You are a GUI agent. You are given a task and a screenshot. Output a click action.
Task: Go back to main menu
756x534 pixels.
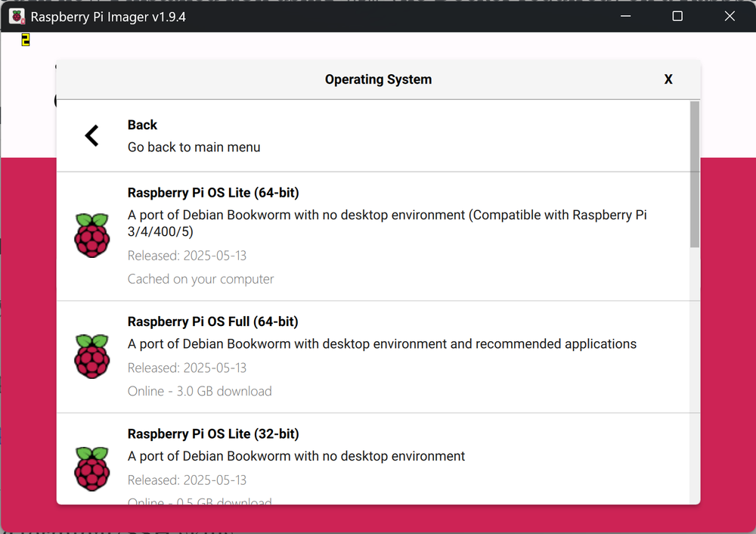point(194,147)
